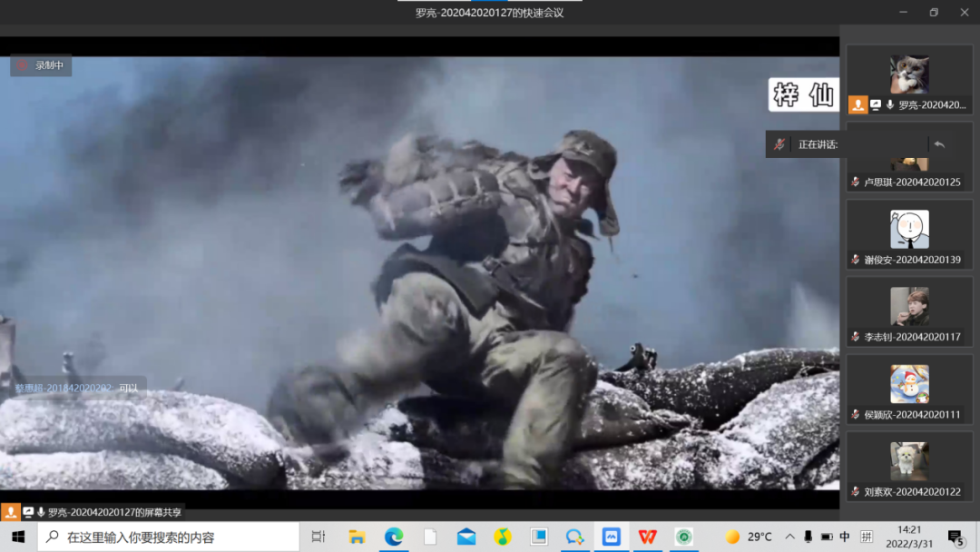This screenshot has width=980, height=552.
Task: Click muted mic icon for 卢思琪-202042020125
Action: click(x=855, y=182)
